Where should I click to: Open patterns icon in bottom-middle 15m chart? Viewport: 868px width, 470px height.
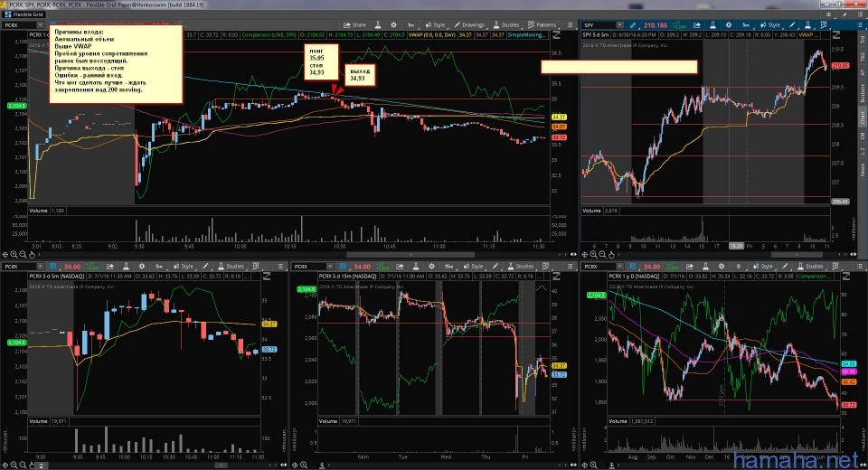pyautogui.click(x=545, y=267)
